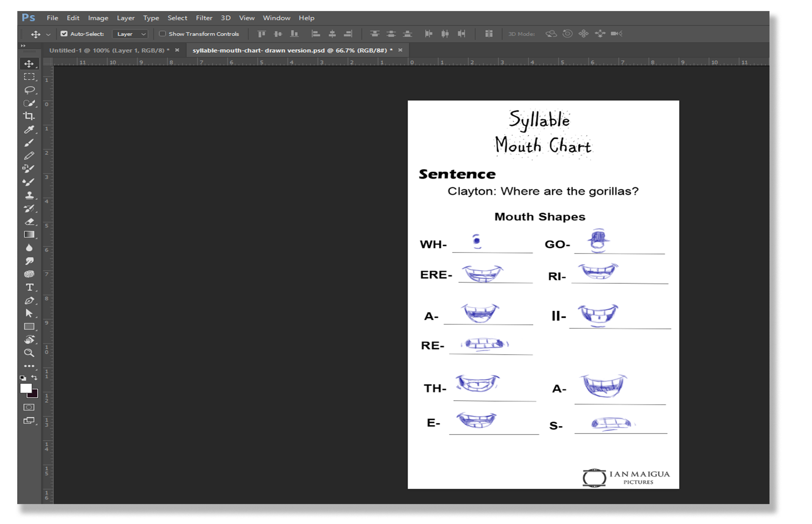Enable Show Transform Controls checkbox
812x524 pixels.
162,34
